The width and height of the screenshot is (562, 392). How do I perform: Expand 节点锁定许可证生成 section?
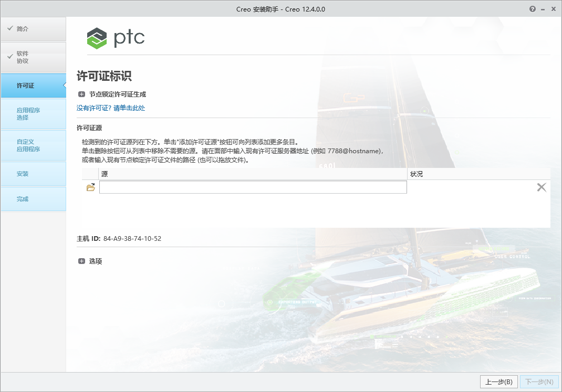click(x=82, y=94)
